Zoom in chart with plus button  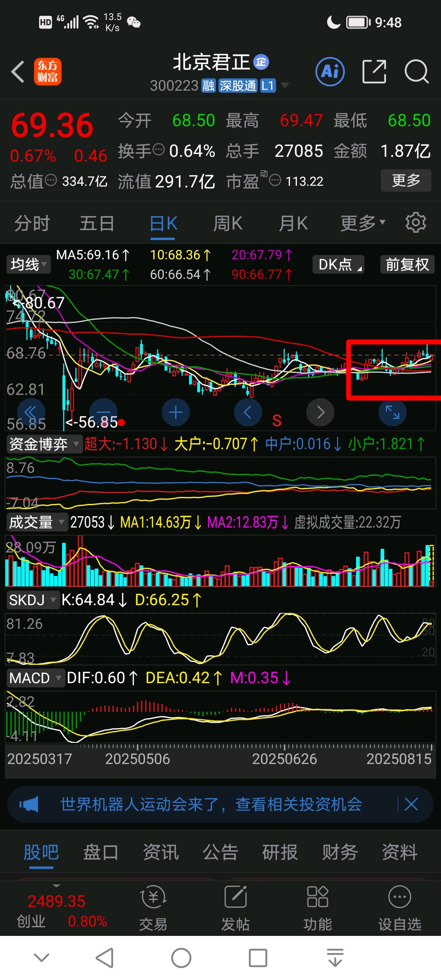pyautogui.click(x=176, y=412)
